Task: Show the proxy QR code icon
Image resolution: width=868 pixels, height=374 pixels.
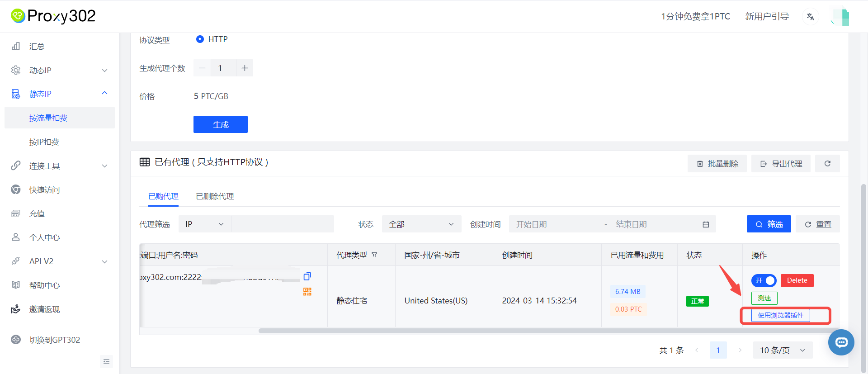Action: point(307,292)
